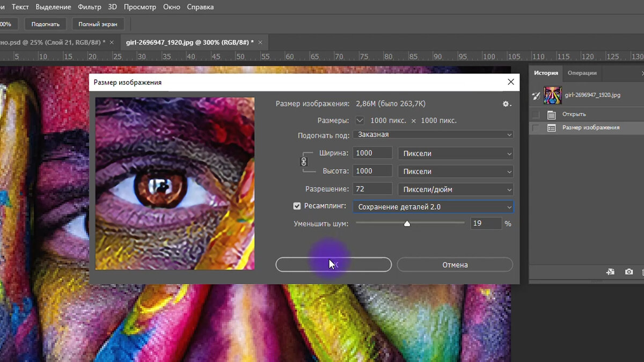Confirm the dialog with the OK button
The image size is (644, 362).
tap(333, 264)
